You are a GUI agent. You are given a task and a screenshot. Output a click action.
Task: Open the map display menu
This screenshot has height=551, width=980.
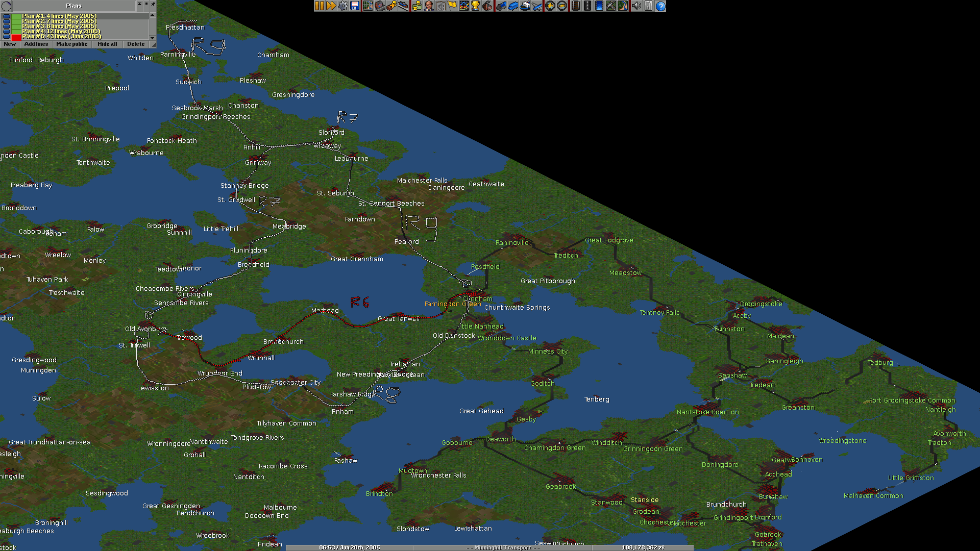(367, 6)
